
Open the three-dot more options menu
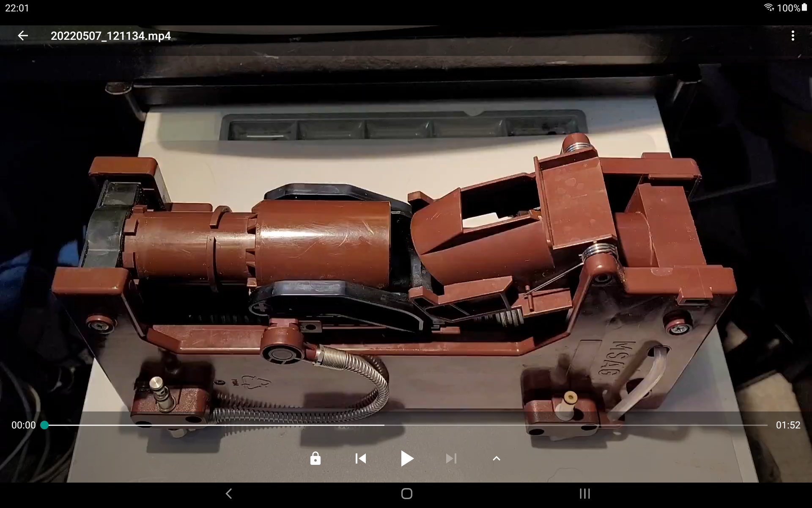[x=793, y=36]
